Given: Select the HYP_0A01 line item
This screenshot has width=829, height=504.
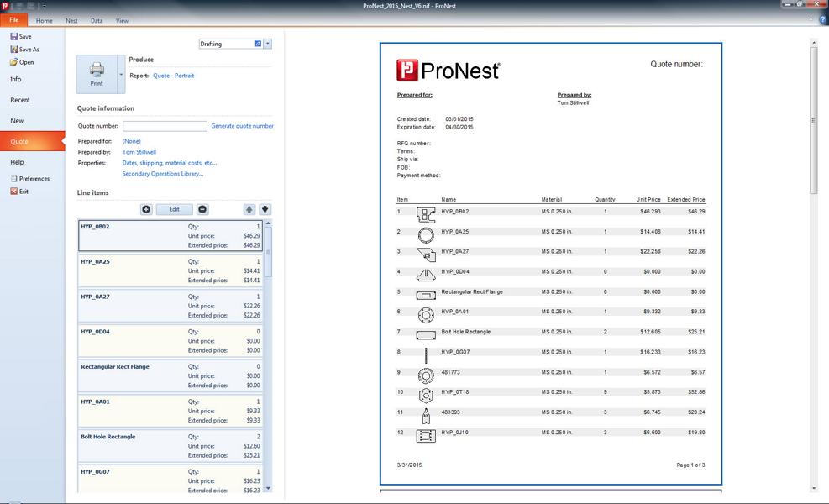Looking at the screenshot, I should (x=171, y=411).
